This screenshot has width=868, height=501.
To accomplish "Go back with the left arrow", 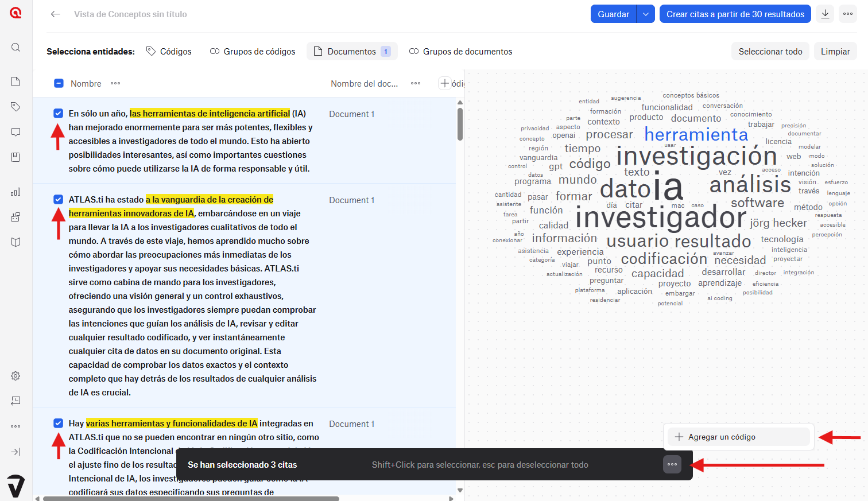I will [56, 14].
